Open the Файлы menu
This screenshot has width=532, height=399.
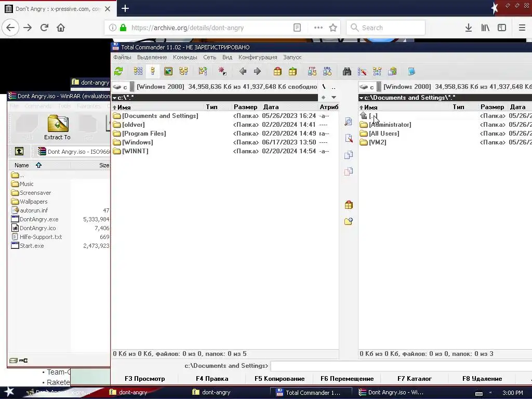(122, 57)
